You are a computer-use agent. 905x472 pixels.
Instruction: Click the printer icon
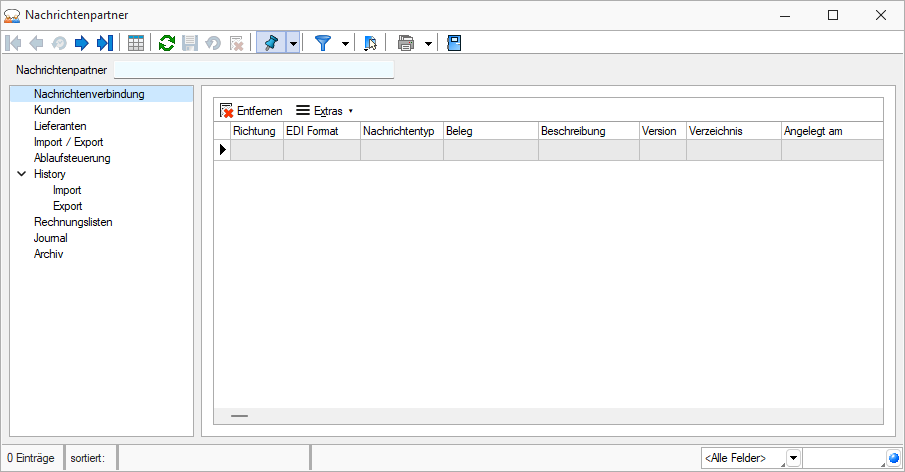pyautogui.click(x=406, y=43)
